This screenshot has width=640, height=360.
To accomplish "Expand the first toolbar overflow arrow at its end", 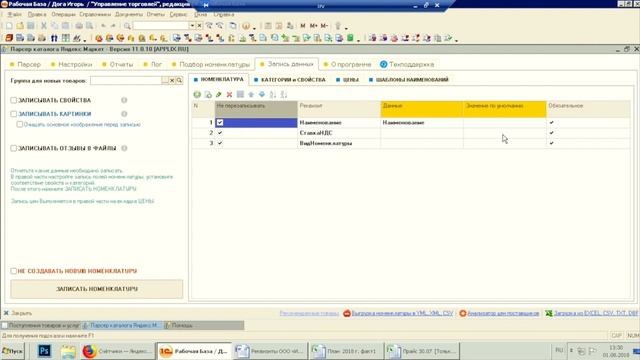I will [346, 28].
